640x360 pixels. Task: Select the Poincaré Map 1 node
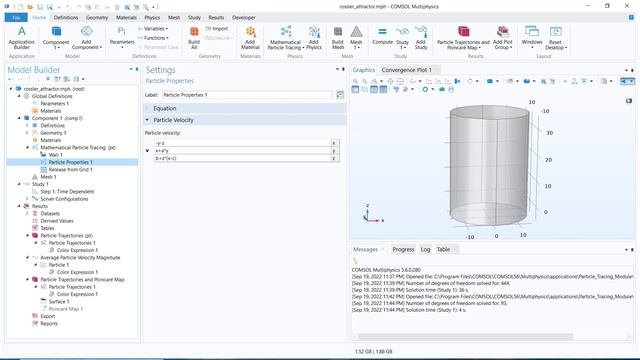point(65,309)
